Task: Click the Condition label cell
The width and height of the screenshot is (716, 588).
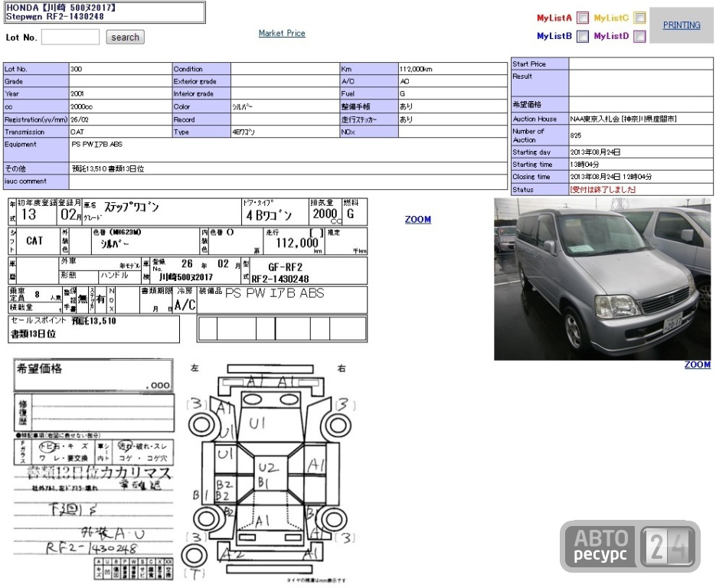Action: pyautogui.click(x=201, y=69)
